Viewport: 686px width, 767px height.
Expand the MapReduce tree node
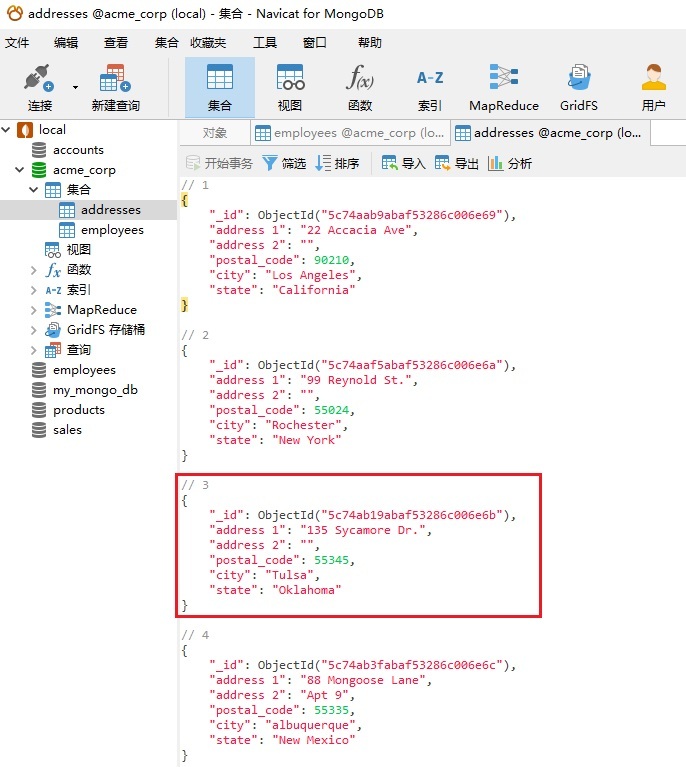click(33, 310)
